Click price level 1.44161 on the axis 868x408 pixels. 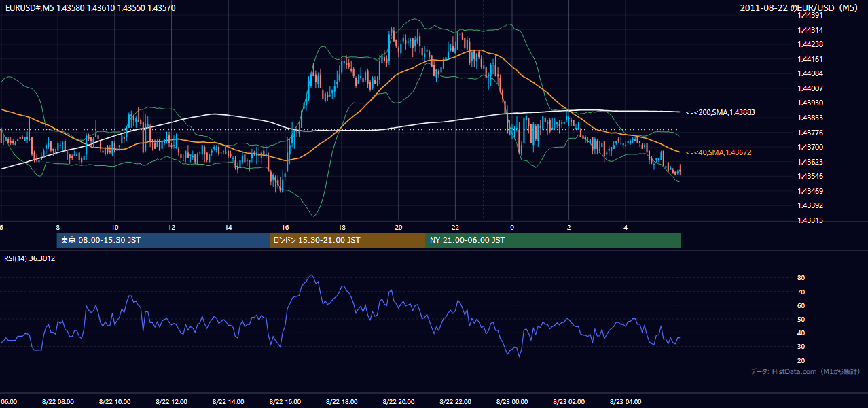pyautogui.click(x=810, y=59)
